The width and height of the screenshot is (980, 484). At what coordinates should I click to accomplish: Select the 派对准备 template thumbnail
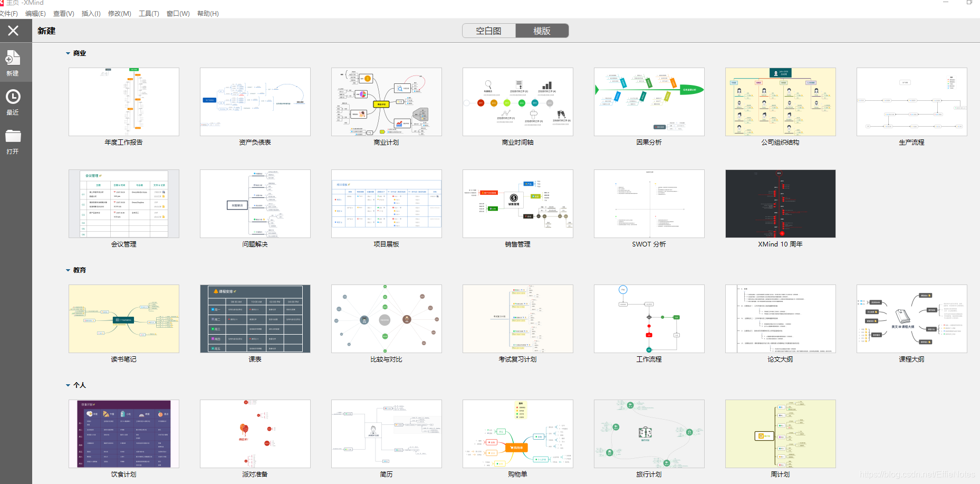click(255, 434)
